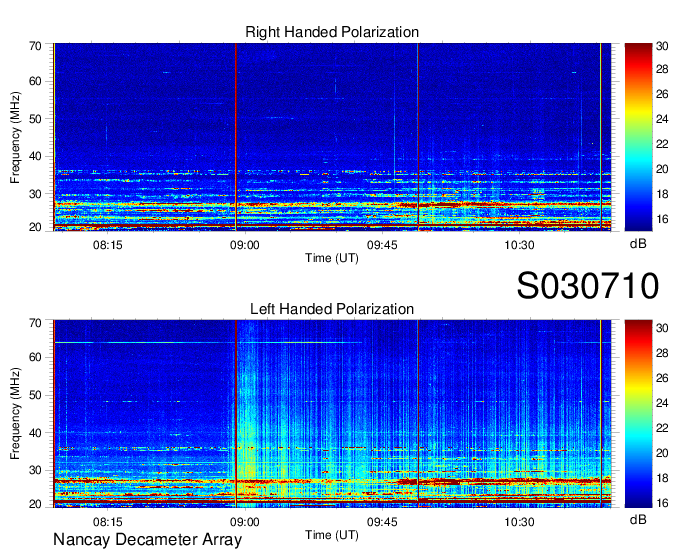680x552 pixels.
Task: Click the 'S030710' label
Action: [x=588, y=286]
